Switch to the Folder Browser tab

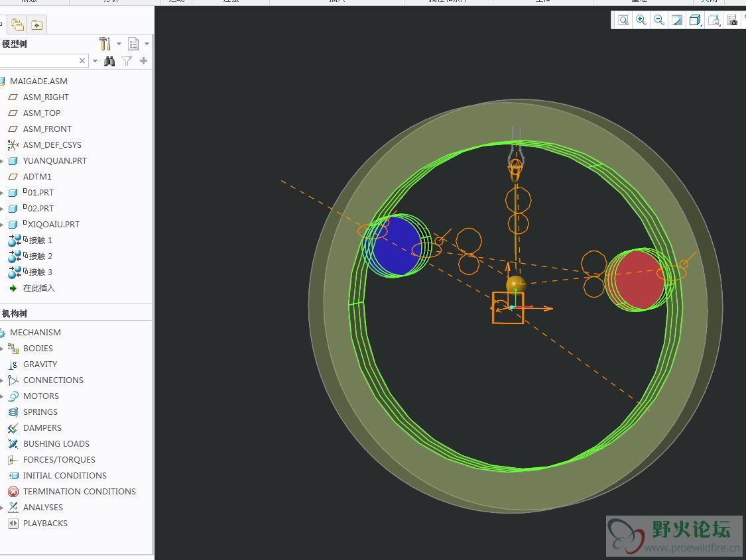[x=18, y=25]
